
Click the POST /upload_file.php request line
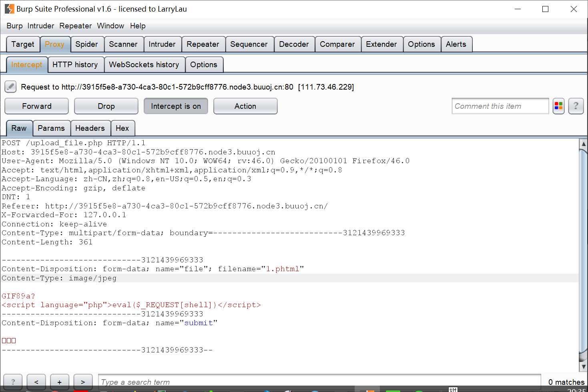[74, 143]
